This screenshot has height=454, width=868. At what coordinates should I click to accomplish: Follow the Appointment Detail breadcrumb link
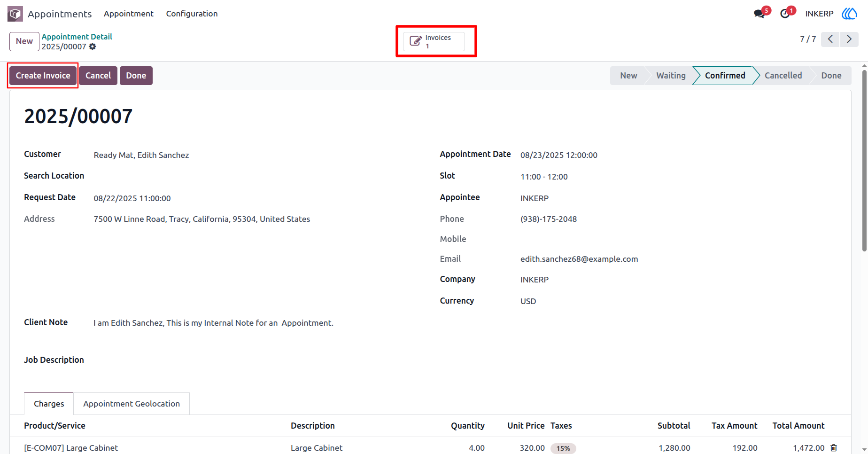pos(77,37)
